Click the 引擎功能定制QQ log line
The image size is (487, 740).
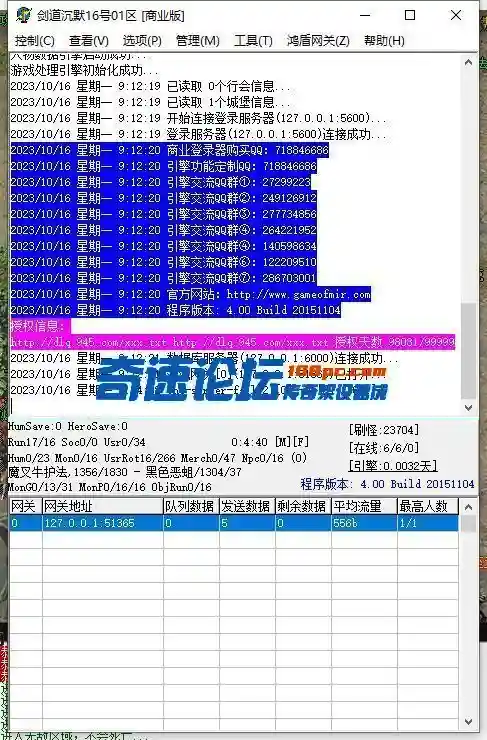coord(164,166)
